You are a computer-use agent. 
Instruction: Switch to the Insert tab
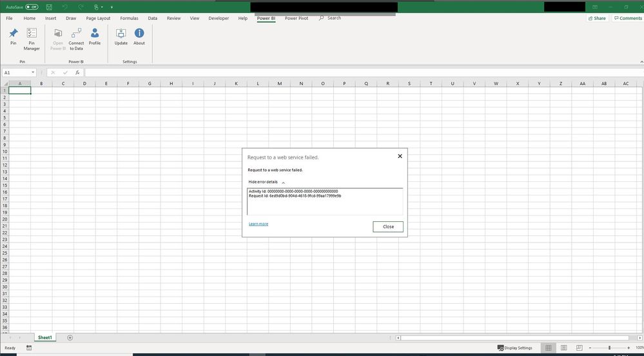coord(50,18)
